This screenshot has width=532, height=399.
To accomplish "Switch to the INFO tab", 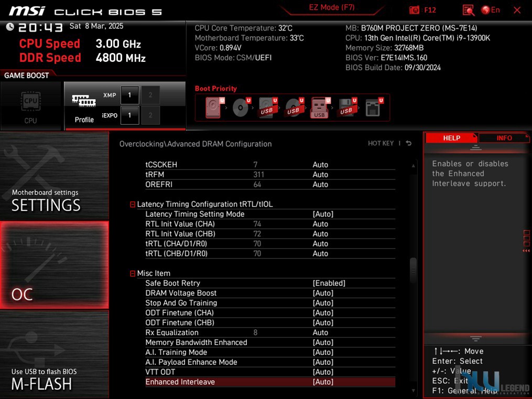I will pos(504,138).
